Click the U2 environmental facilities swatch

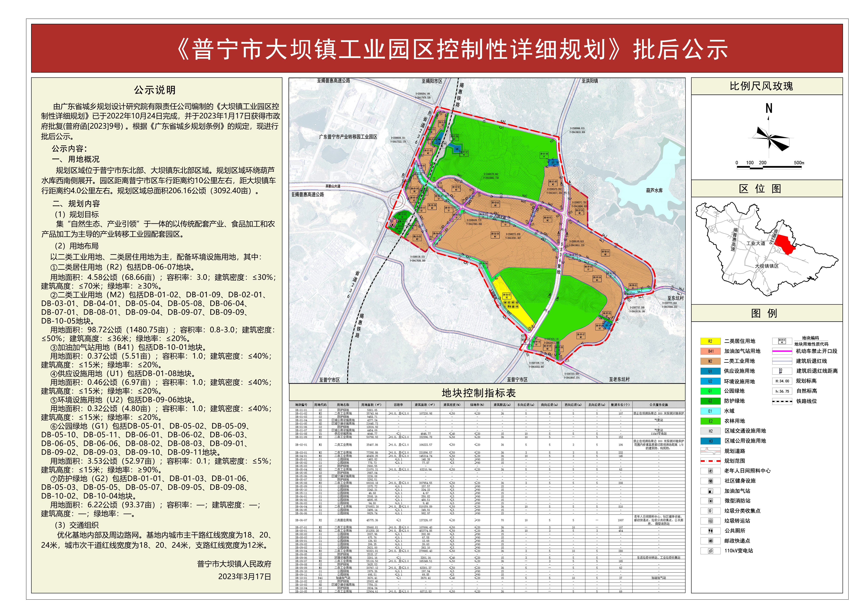pos(710,381)
